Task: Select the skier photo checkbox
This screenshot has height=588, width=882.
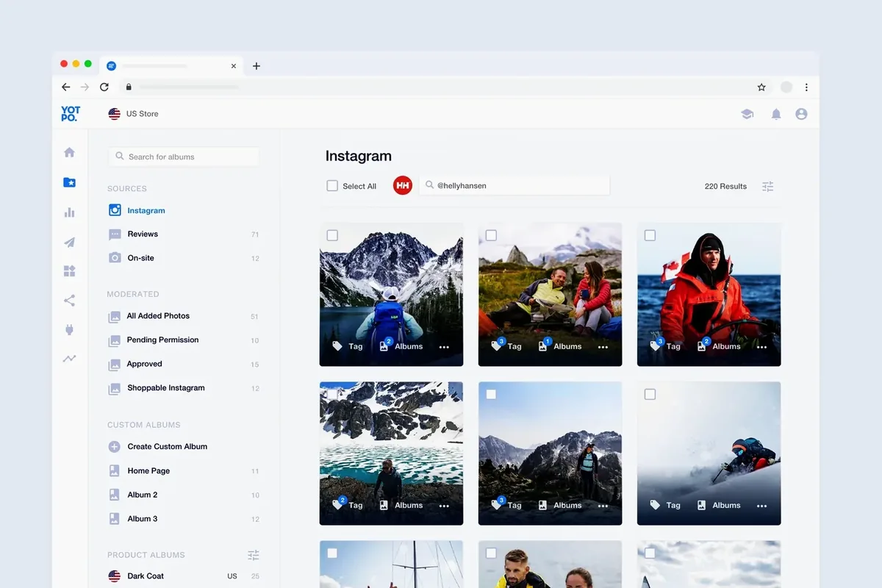Action: [650, 394]
